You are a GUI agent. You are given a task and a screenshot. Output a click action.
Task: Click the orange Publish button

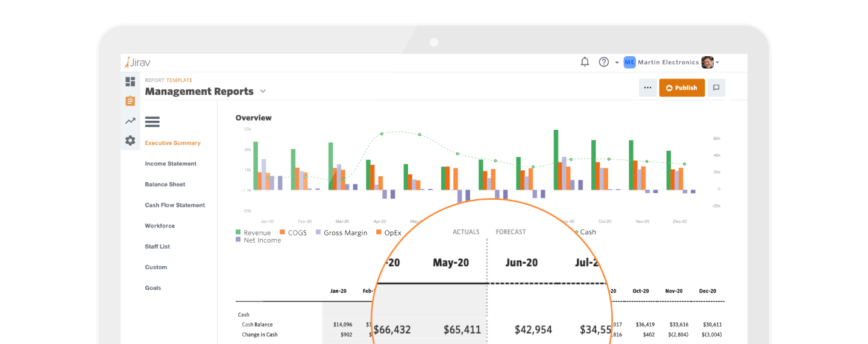pos(682,88)
